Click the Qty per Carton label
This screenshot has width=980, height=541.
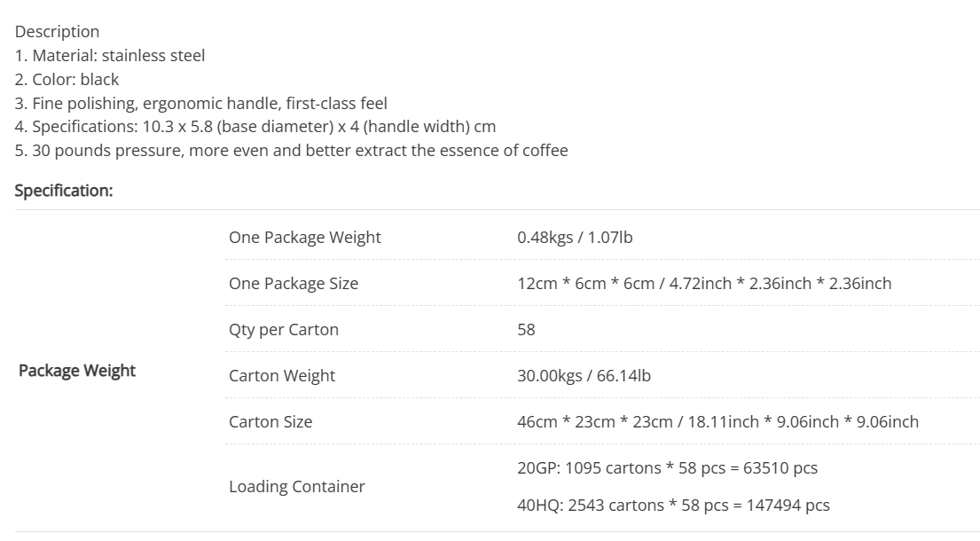(284, 330)
